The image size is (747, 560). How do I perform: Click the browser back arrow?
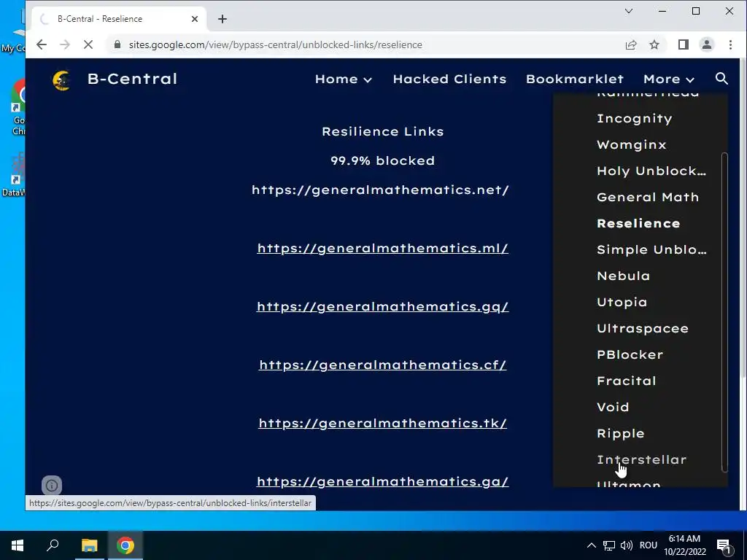(42, 44)
